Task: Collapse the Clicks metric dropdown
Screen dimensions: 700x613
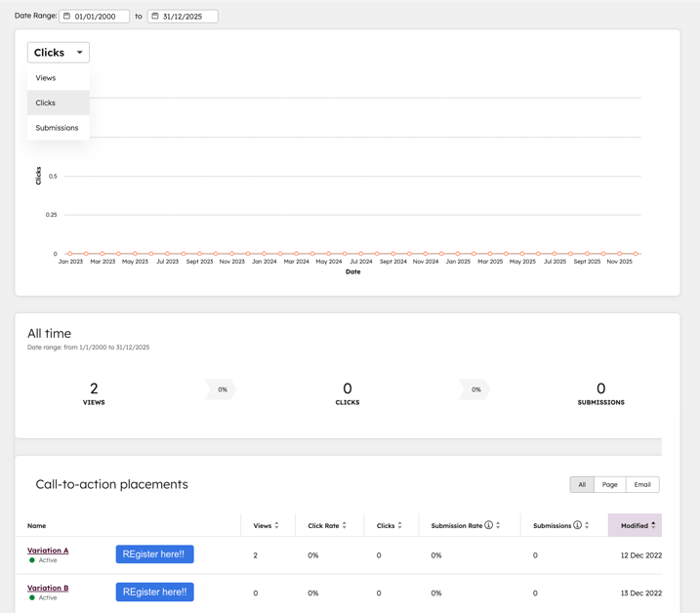Action: 59,53
